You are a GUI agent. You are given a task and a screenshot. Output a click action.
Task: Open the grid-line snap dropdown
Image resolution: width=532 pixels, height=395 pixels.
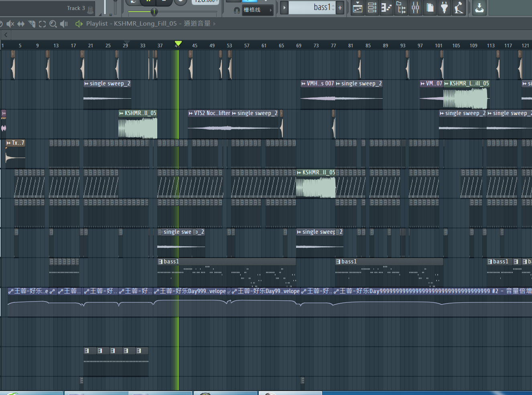click(258, 10)
